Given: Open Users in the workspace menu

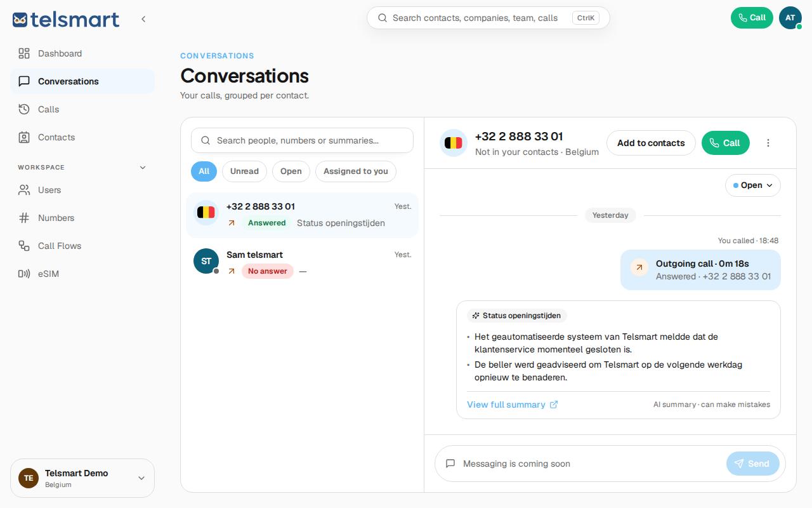Looking at the screenshot, I should (82, 190).
